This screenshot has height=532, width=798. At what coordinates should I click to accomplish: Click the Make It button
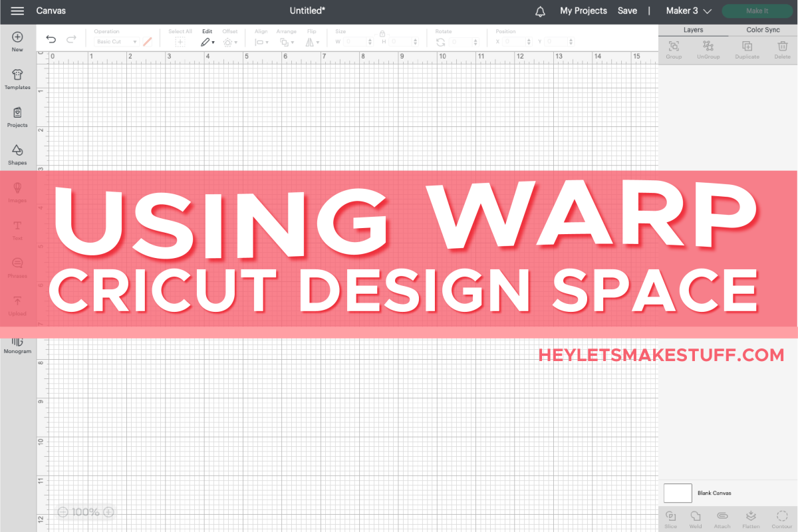757,11
